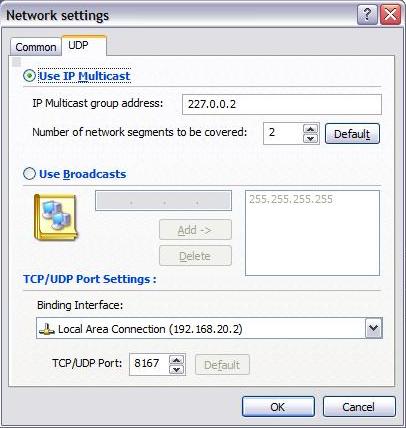Switch to the Common tab
The width and height of the screenshot is (406, 428).
click(36, 47)
